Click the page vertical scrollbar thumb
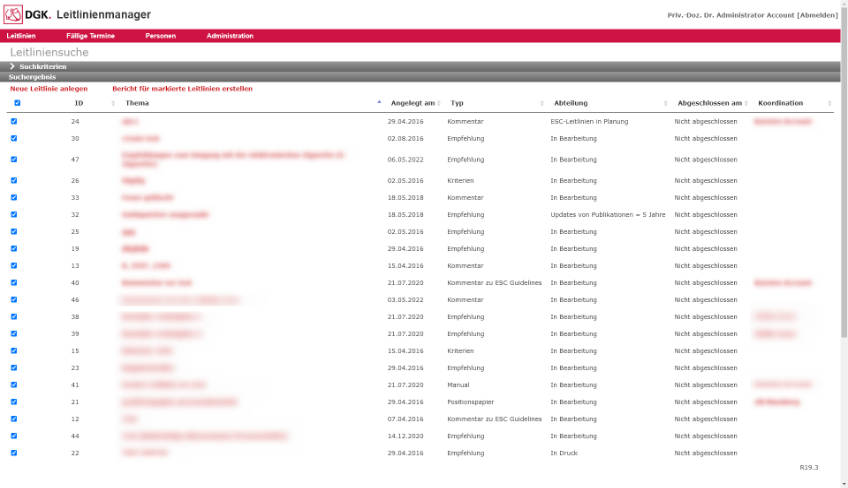Viewport: 848px width, 488px height. (844, 173)
